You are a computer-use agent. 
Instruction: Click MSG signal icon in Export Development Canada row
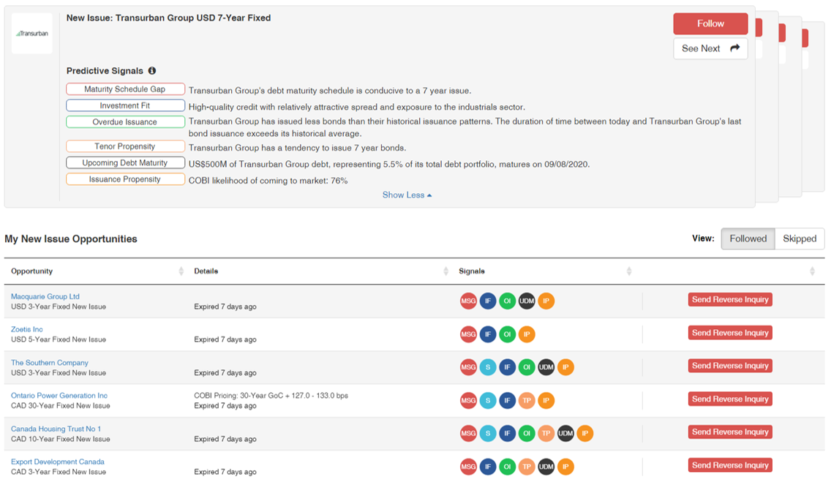tap(468, 467)
